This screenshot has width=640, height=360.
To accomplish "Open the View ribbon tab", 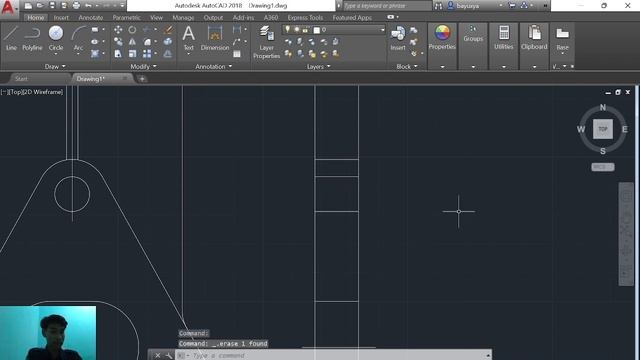I will pos(156,18).
